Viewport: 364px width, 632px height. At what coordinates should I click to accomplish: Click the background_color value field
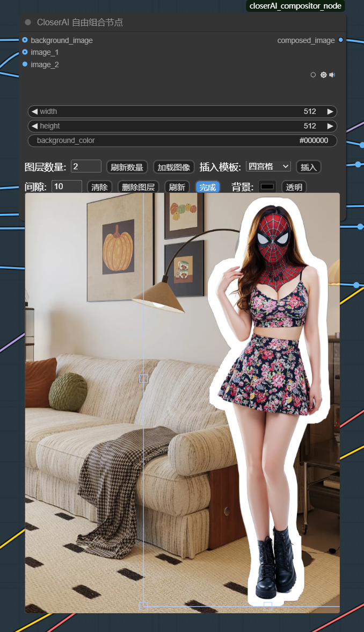tap(183, 141)
